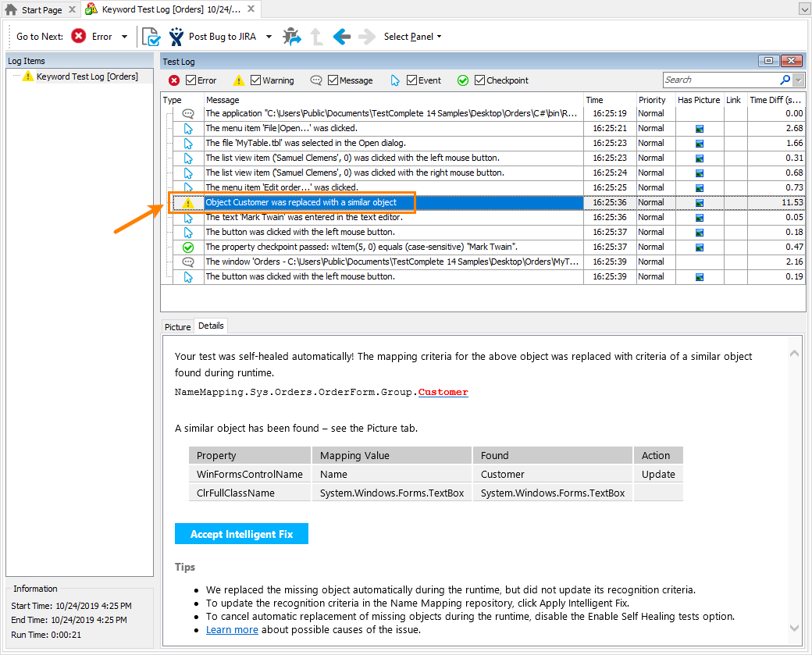Click the search magnifier icon
Image resolution: width=812 pixels, height=655 pixels.
(785, 80)
